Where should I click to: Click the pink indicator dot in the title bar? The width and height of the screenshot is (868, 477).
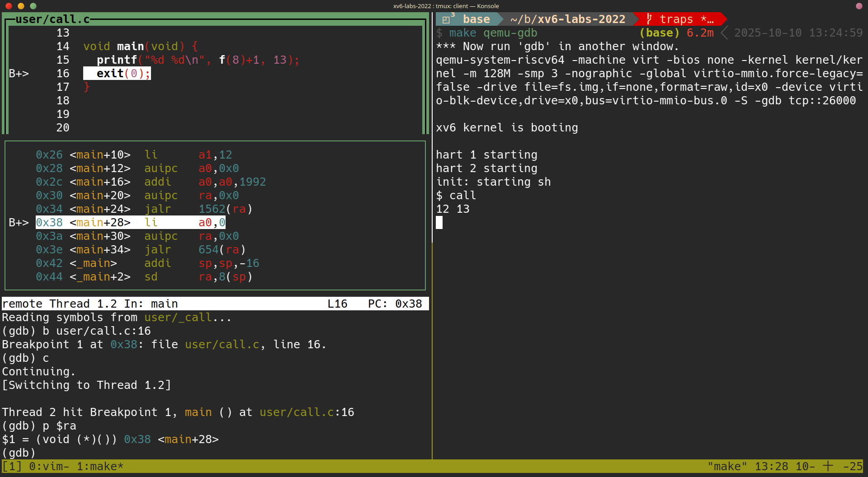click(x=859, y=6)
